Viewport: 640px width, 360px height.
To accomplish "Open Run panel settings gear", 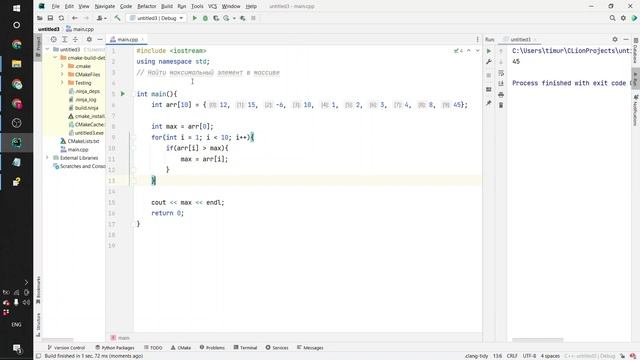I will (x=615, y=39).
